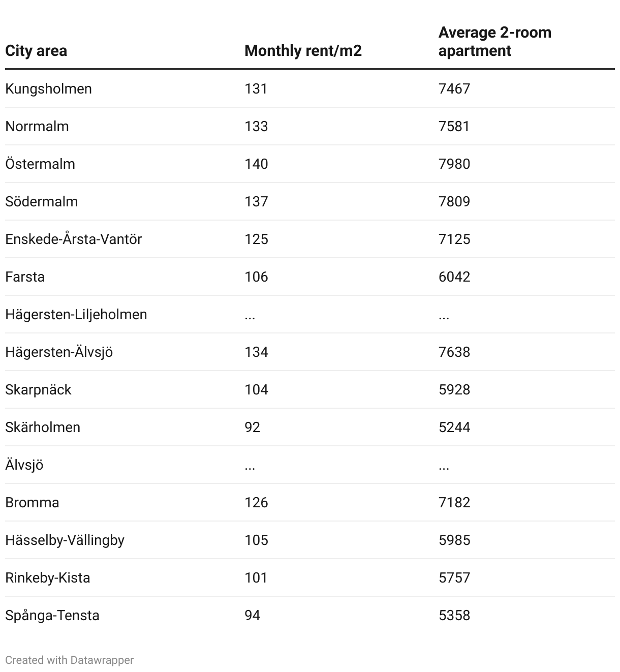Select the Hässelby-Vällingby row label
Screen dimensions: 620x672
(x=65, y=540)
